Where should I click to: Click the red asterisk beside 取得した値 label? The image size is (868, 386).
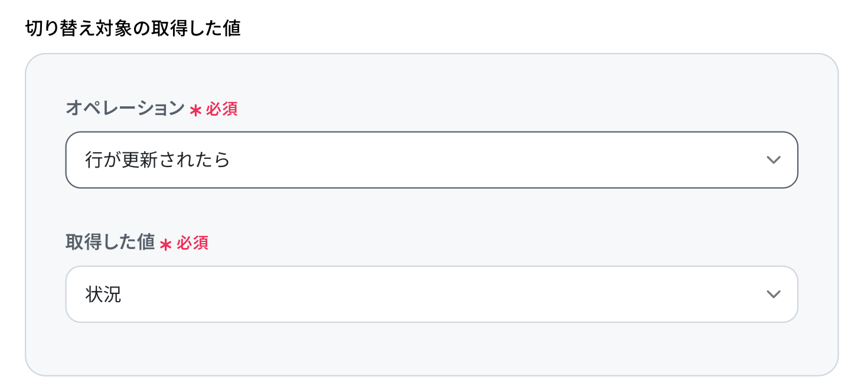point(166,244)
